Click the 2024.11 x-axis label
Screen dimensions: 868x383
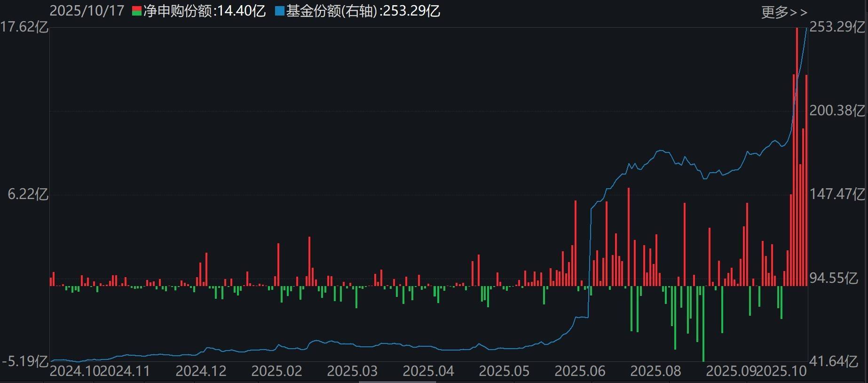tap(125, 371)
